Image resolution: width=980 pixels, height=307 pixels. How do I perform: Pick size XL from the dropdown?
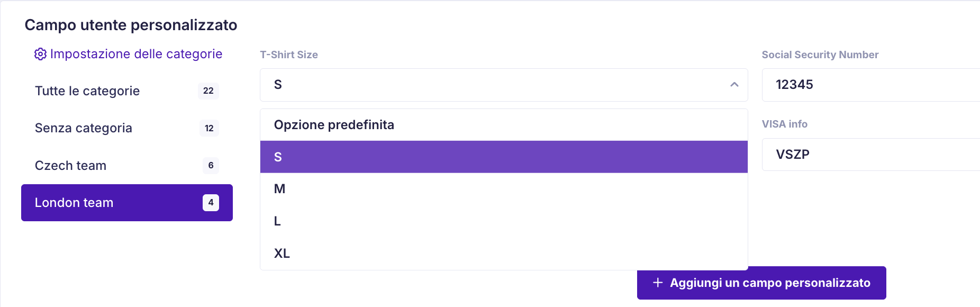coord(504,254)
